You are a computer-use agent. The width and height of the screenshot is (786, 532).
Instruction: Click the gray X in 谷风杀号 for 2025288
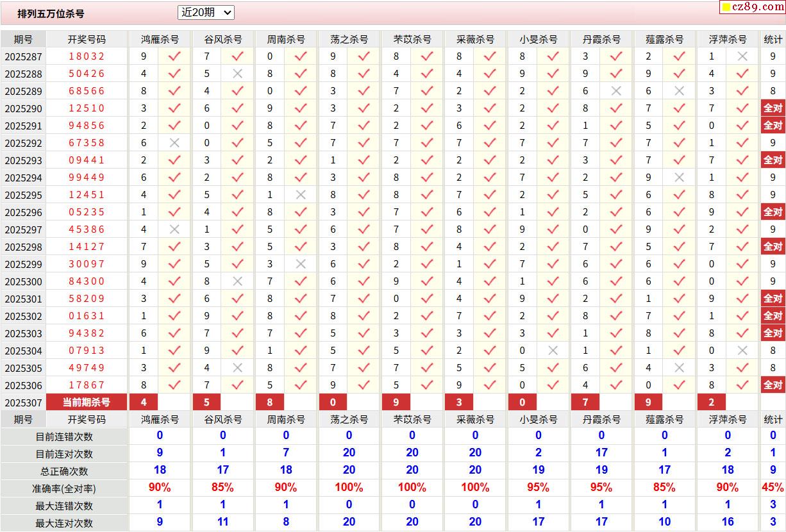pos(237,74)
